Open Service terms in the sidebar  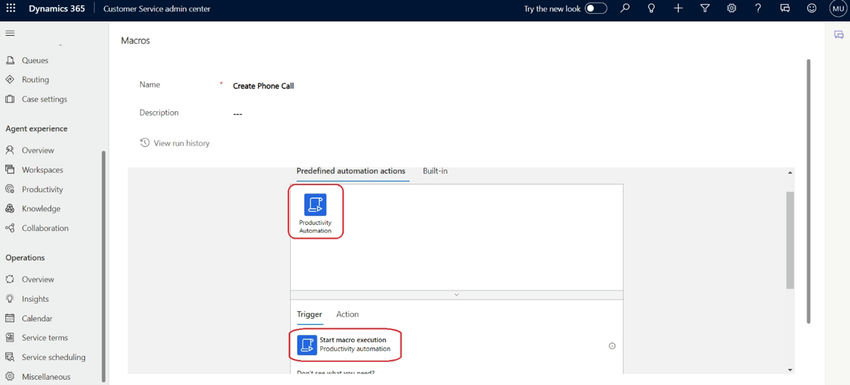click(45, 337)
